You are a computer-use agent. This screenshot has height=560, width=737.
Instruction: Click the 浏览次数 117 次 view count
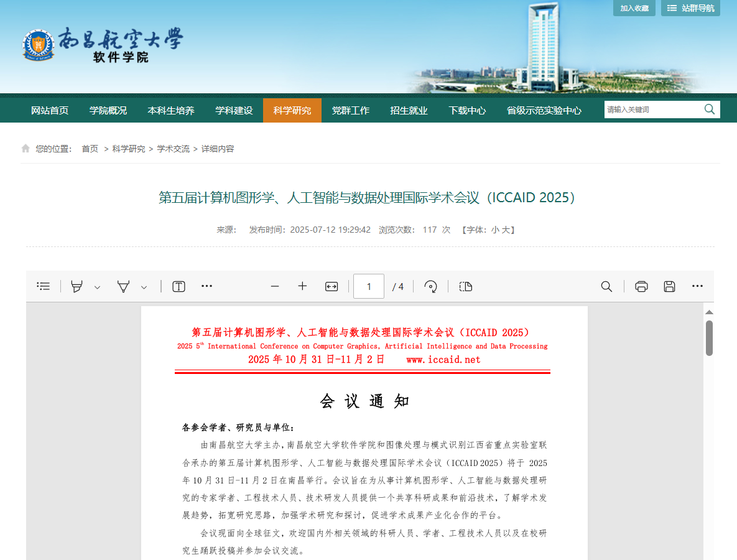tap(415, 230)
